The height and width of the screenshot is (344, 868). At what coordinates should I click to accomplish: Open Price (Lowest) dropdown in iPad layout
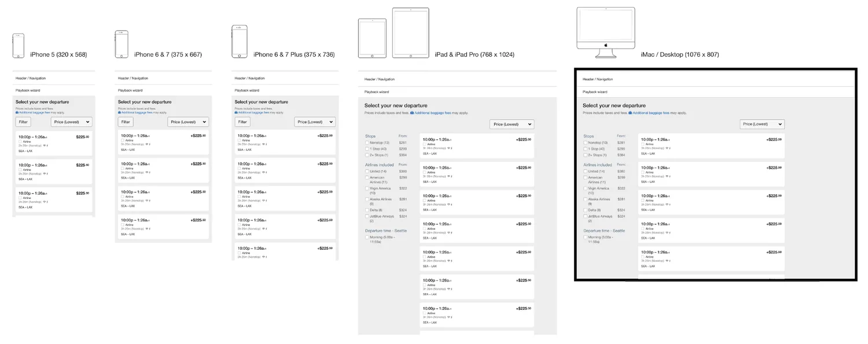[x=512, y=124]
